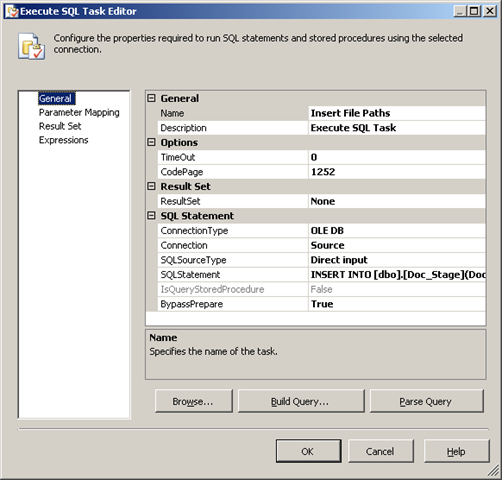502x480 pixels.
Task: Click the IsQueryStoredProcedure value False
Action: click(x=397, y=289)
